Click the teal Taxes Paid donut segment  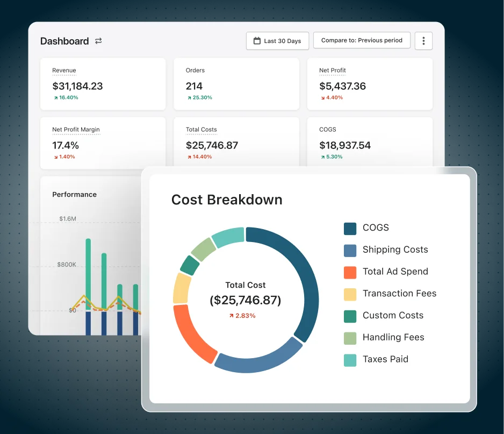click(x=229, y=237)
